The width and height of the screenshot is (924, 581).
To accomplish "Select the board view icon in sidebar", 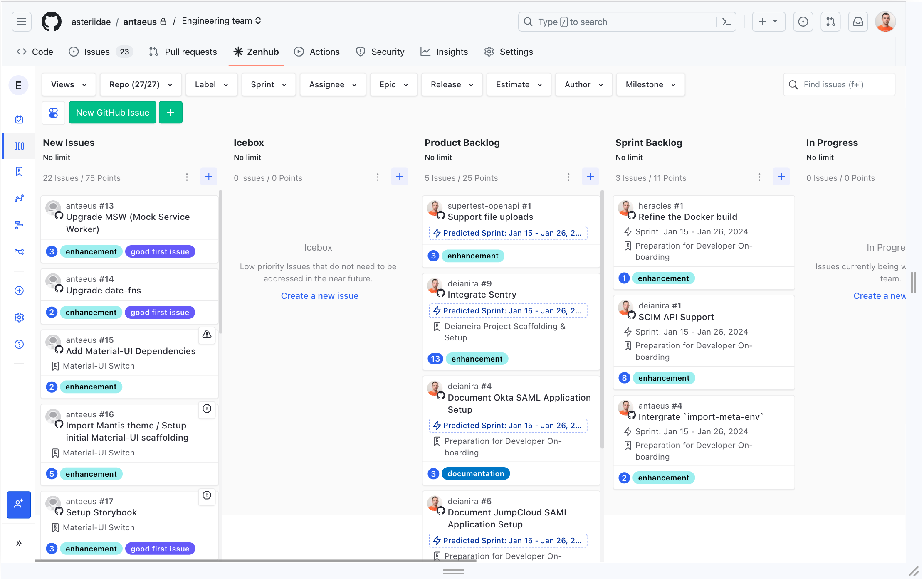I will click(x=19, y=146).
